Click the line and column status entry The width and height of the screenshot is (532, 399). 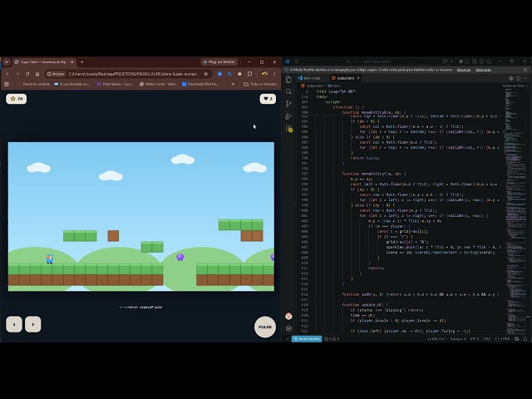coord(437,338)
